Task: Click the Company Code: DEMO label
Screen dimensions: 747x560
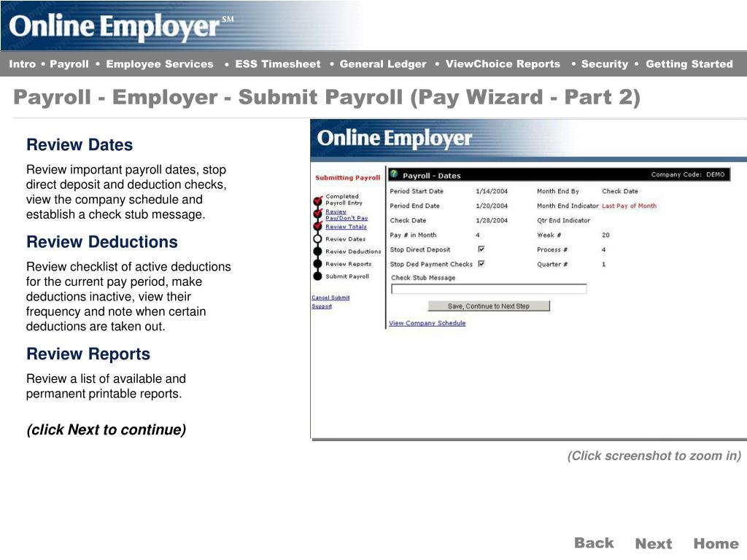Action: point(688,174)
